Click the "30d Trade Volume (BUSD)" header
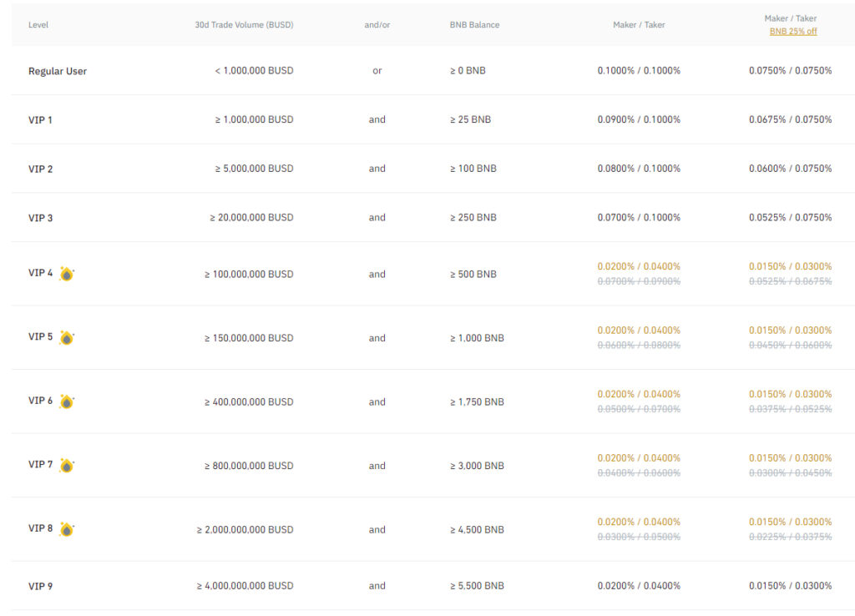 [244, 24]
